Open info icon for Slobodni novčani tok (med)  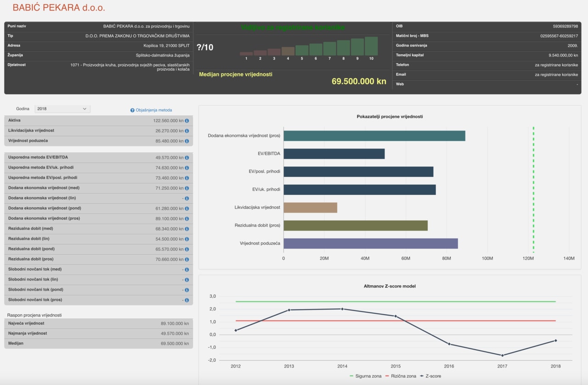tap(187, 269)
